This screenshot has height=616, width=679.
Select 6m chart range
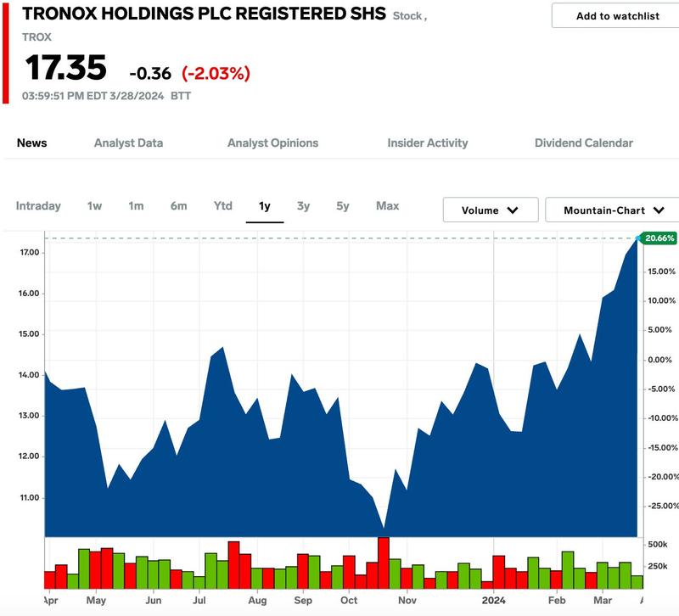(179, 206)
